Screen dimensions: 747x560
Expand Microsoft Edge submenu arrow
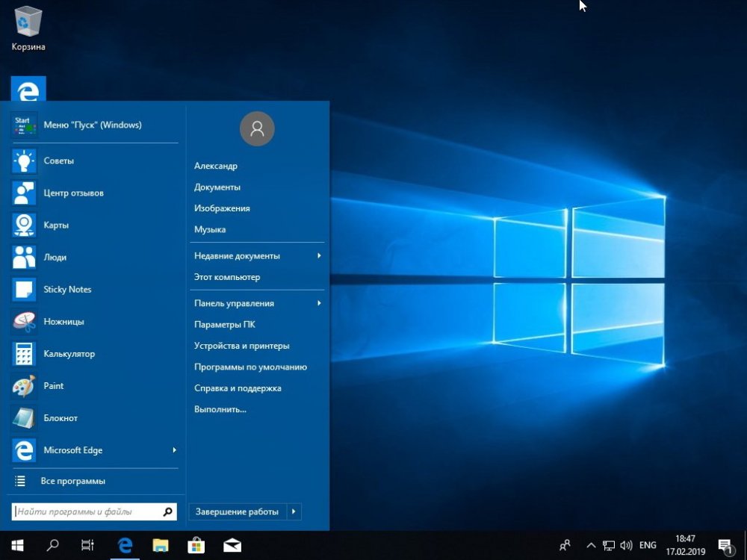[174, 450]
